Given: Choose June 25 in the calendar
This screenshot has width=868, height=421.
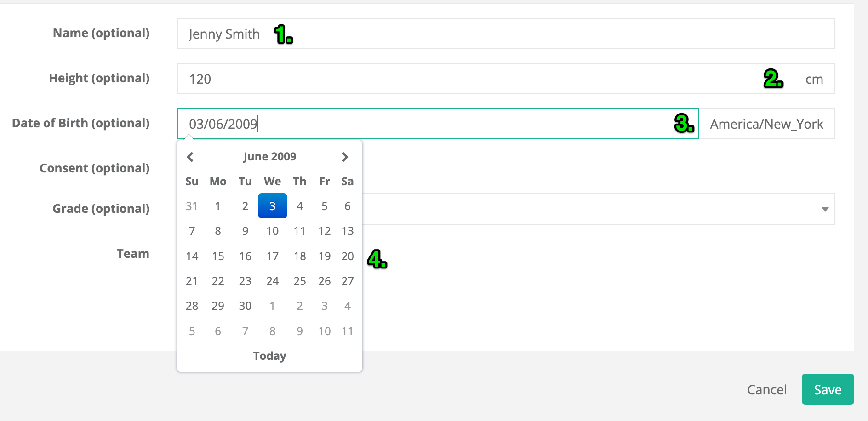Looking at the screenshot, I should 300,281.
